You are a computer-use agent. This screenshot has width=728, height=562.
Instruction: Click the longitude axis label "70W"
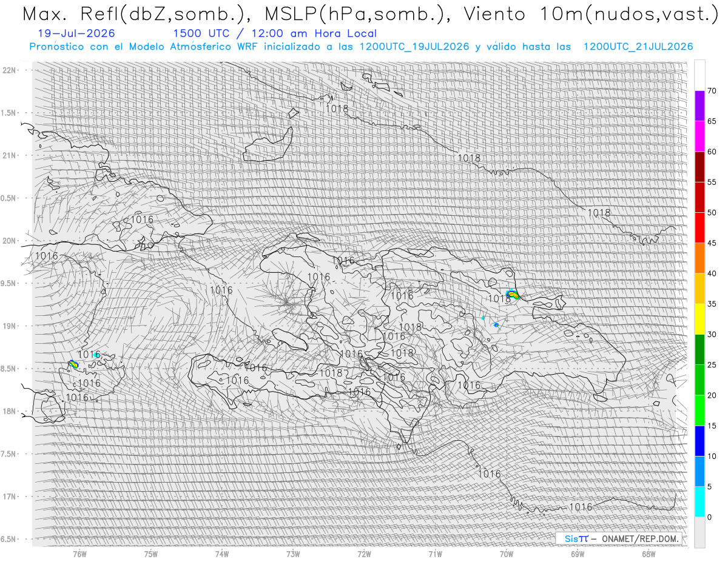click(507, 554)
